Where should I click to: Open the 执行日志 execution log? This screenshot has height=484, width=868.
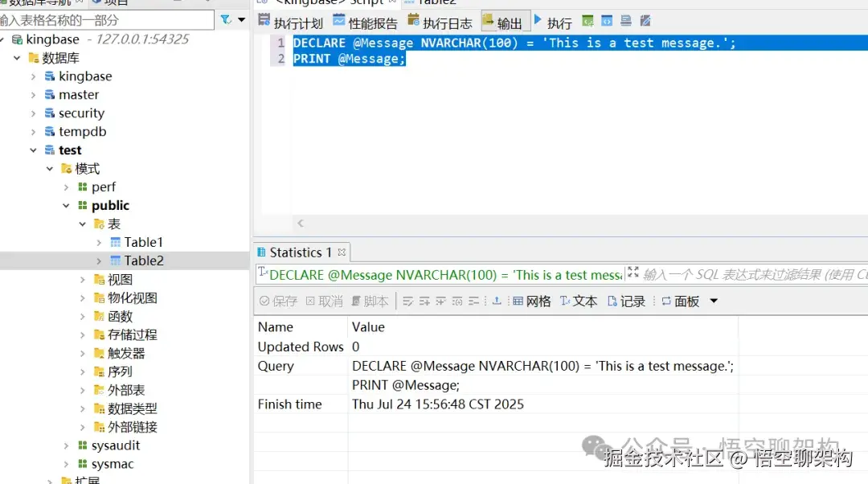(440, 23)
